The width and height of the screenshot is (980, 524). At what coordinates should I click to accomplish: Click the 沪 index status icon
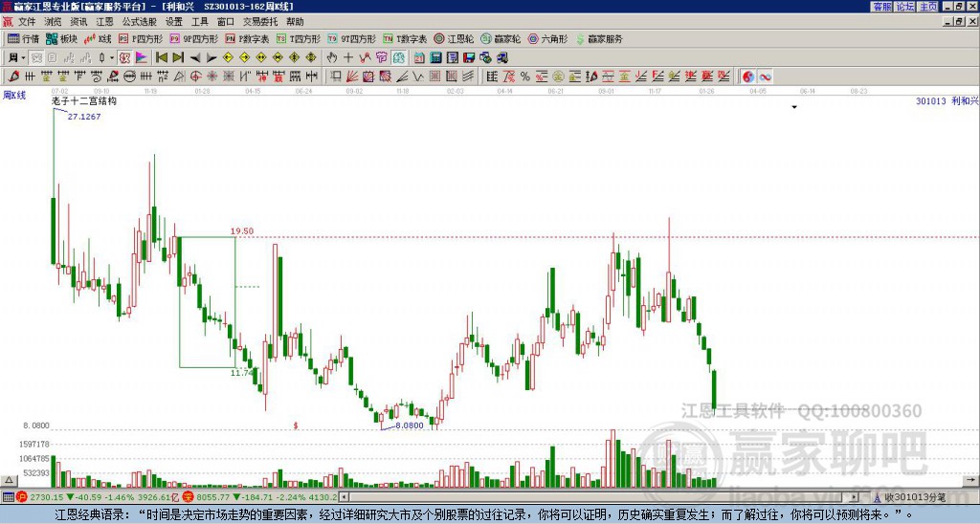(21, 497)
